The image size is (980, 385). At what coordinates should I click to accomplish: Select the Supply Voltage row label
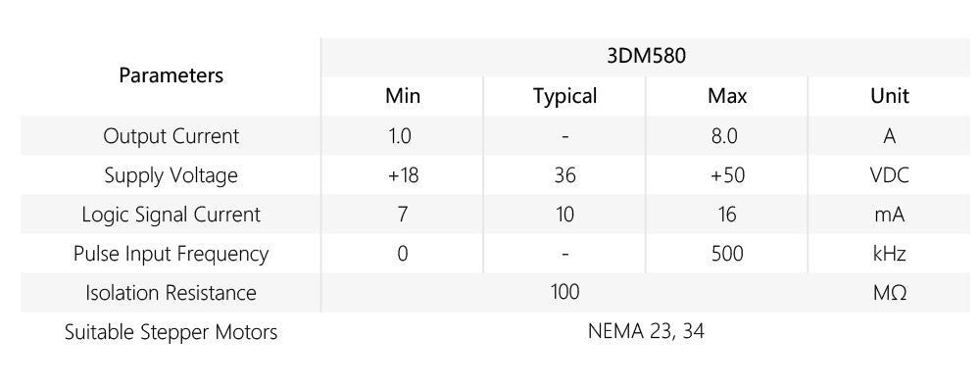tap(171, 175)
